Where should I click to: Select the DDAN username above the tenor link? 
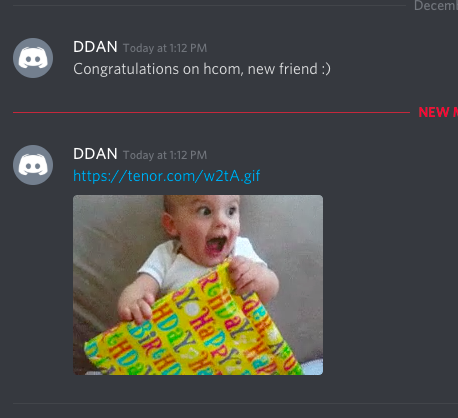(95, 154)
